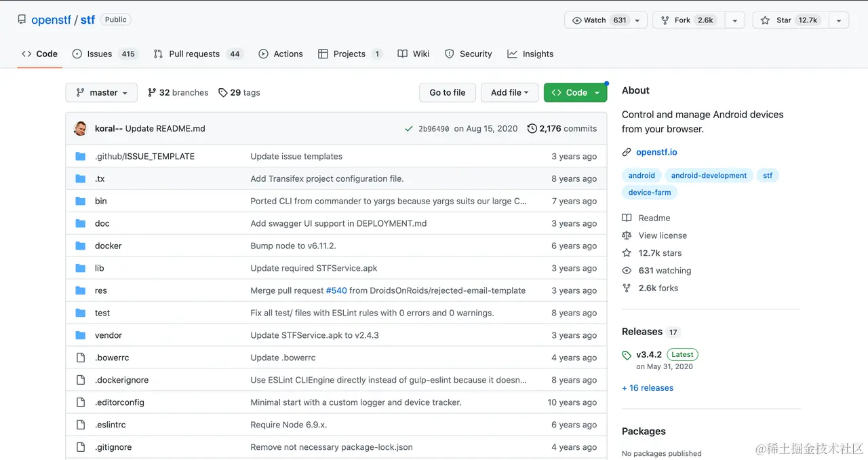Image resolution: width=868 pixels, height=460 pixels.
Task: Open the openstf.io website link
Action: click(x=656, y=152)
